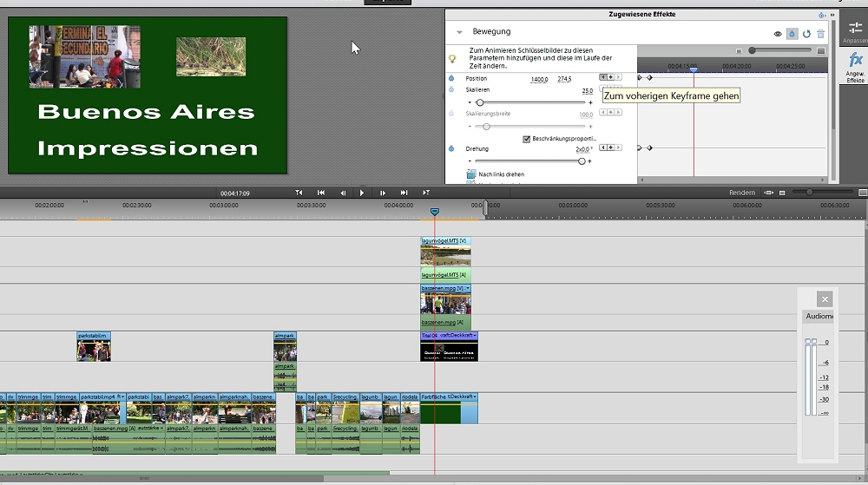Select parkstabil.m clip on upper track

point(94,347)
